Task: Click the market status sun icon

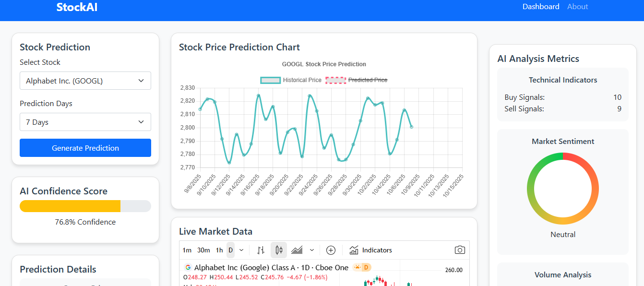Action: click(358, 267)
